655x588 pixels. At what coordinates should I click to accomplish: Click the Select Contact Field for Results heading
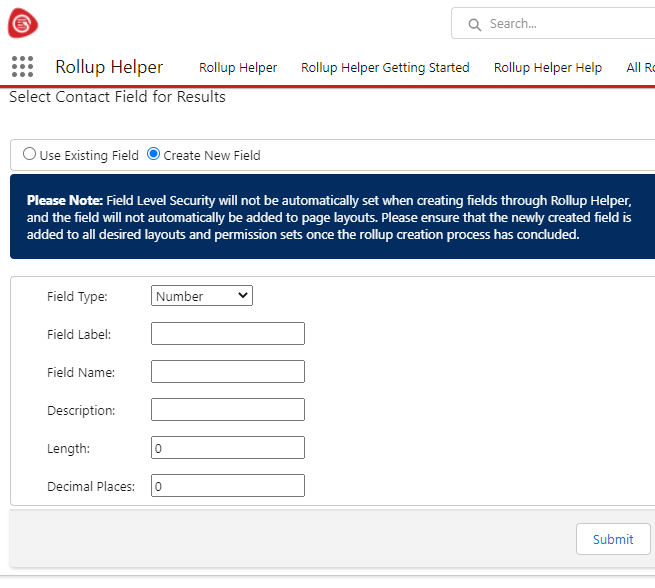(117, 97)
